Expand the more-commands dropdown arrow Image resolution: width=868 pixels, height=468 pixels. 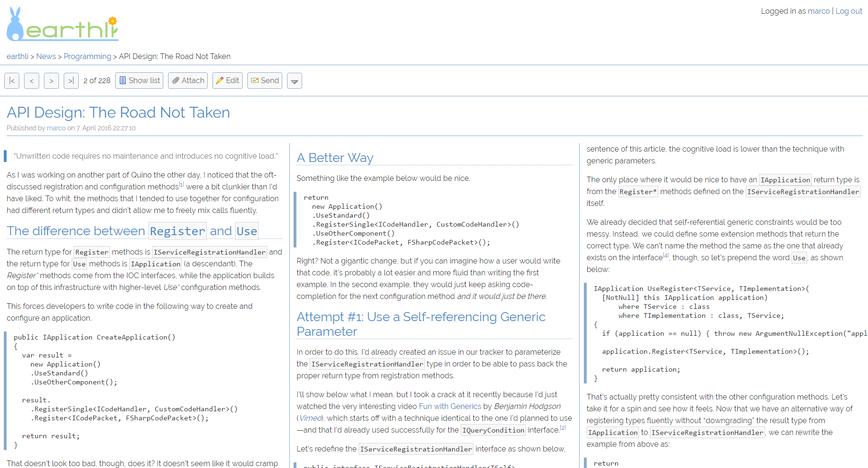(295, 81)
